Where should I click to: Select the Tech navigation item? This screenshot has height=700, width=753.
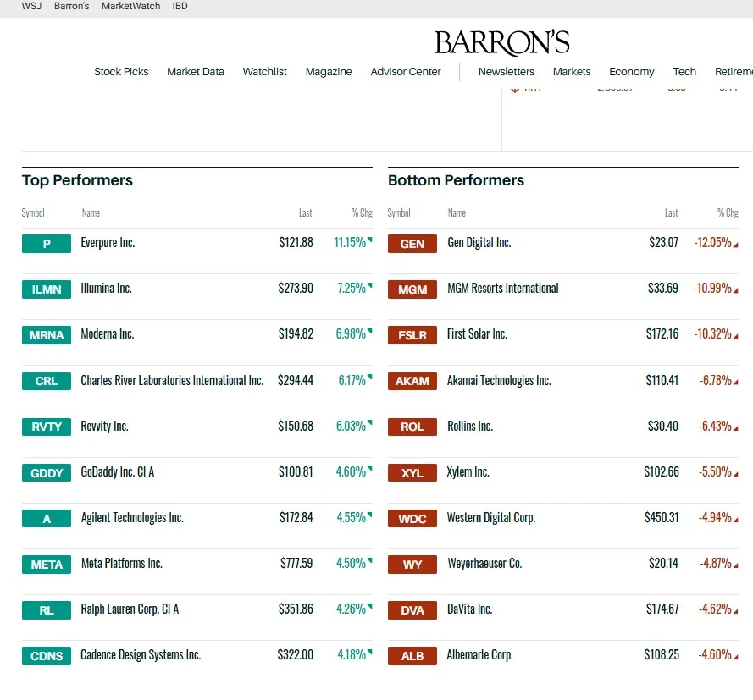pos(684,71)
